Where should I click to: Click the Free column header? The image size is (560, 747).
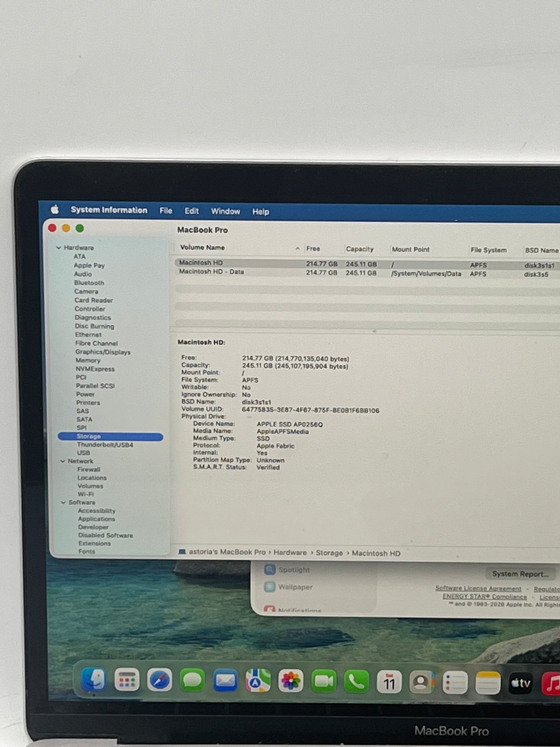click(313, 249)
